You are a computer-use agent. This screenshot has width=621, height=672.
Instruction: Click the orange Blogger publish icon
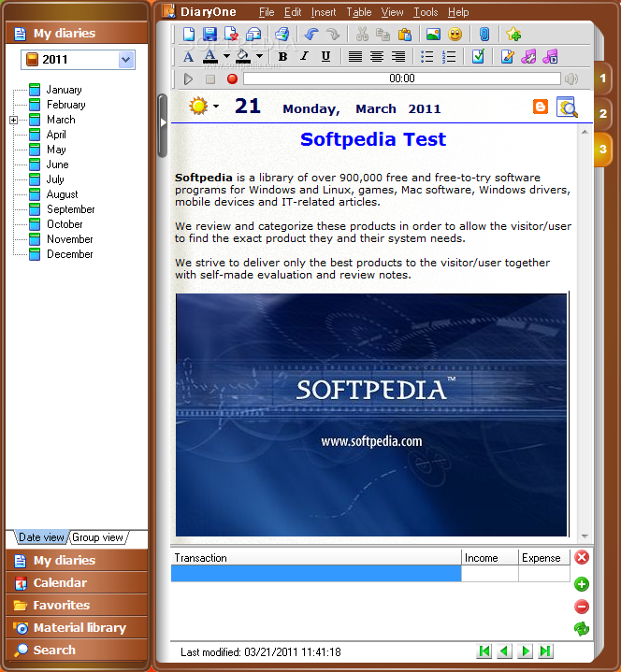pyautogui.click(x=541, y=107)
